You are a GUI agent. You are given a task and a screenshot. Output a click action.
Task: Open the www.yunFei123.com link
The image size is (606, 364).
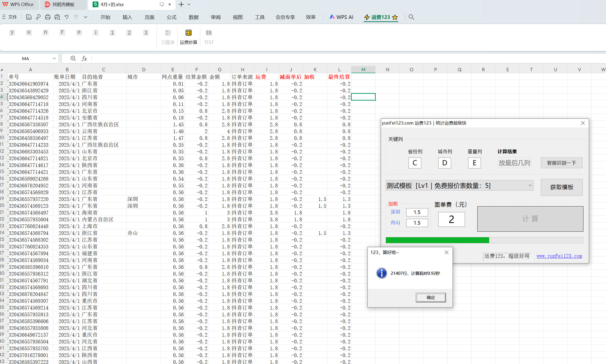pyautogui.click(x=559, y=256)
